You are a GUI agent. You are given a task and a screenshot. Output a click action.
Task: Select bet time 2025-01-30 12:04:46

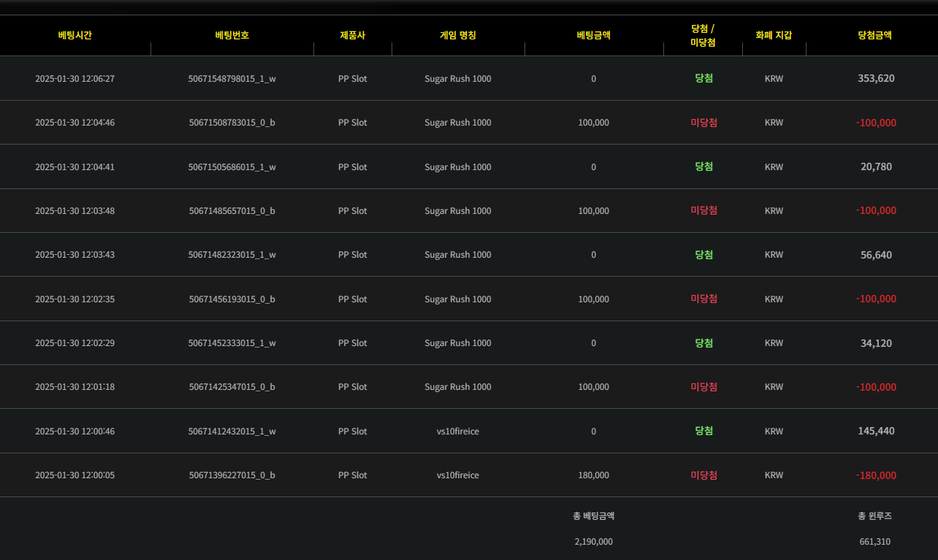click(x=75, y=123)
